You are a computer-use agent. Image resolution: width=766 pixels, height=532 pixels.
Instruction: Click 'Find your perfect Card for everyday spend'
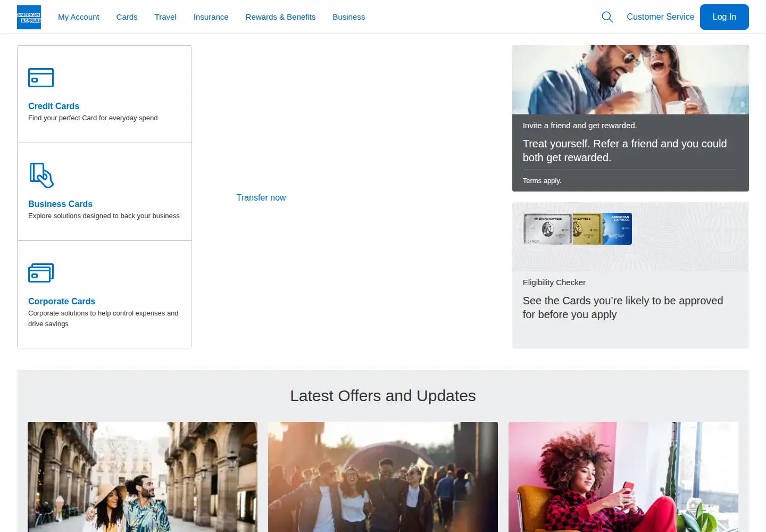click(93, 118)
